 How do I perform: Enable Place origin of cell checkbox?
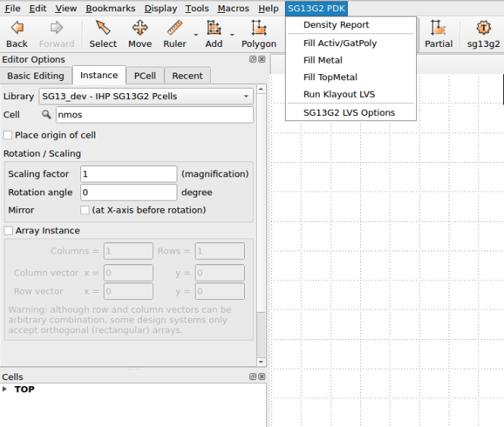(x=8, y=136)
